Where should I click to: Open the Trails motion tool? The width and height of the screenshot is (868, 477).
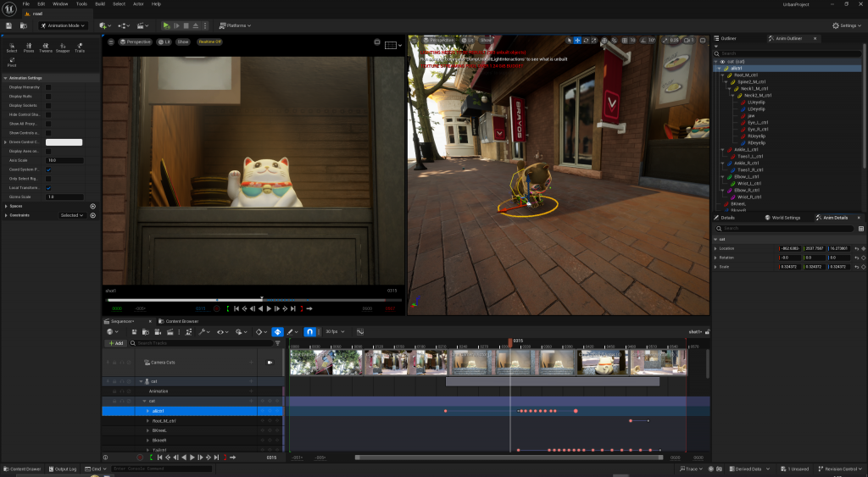(80, 47)
